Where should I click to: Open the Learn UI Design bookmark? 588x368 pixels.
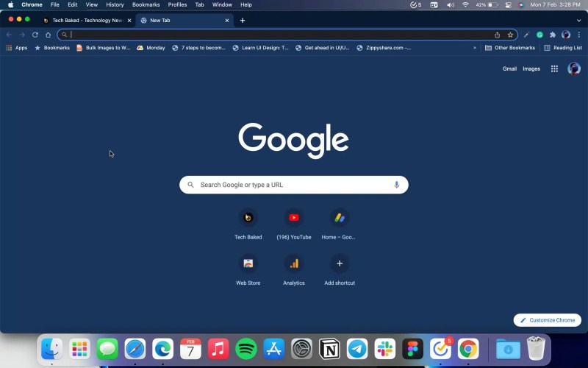point(261,48)
